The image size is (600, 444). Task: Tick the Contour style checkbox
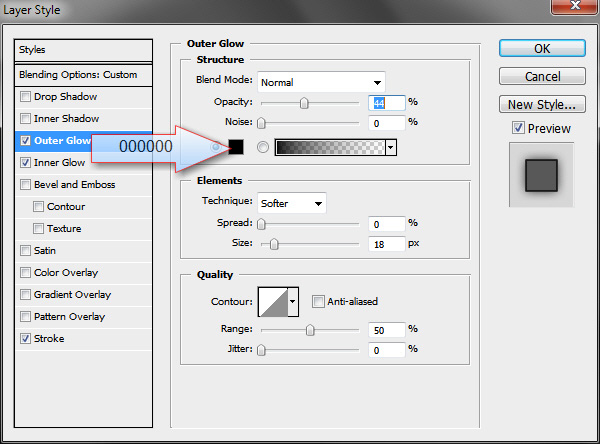coord(38,207)
